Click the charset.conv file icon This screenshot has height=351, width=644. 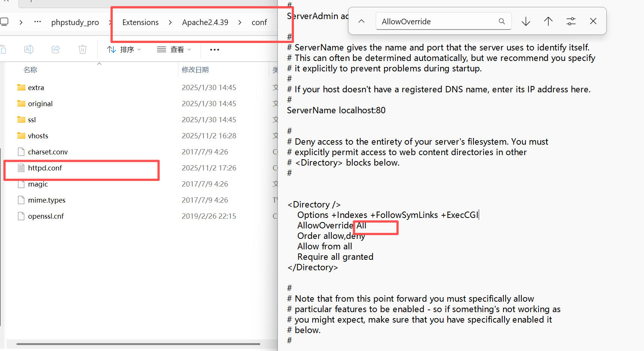(21, 152)
